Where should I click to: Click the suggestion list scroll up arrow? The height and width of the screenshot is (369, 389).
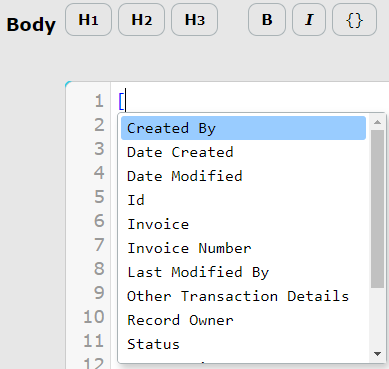pos(377,122)
